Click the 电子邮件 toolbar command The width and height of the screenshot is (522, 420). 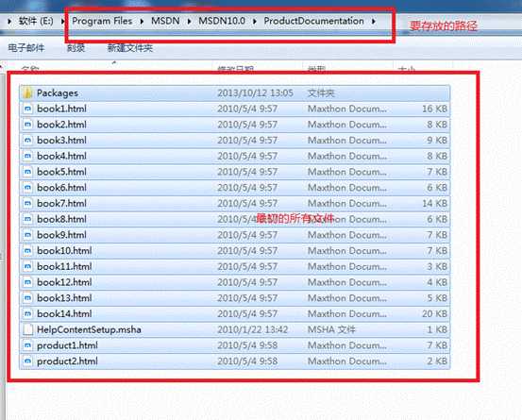[26, 48]
